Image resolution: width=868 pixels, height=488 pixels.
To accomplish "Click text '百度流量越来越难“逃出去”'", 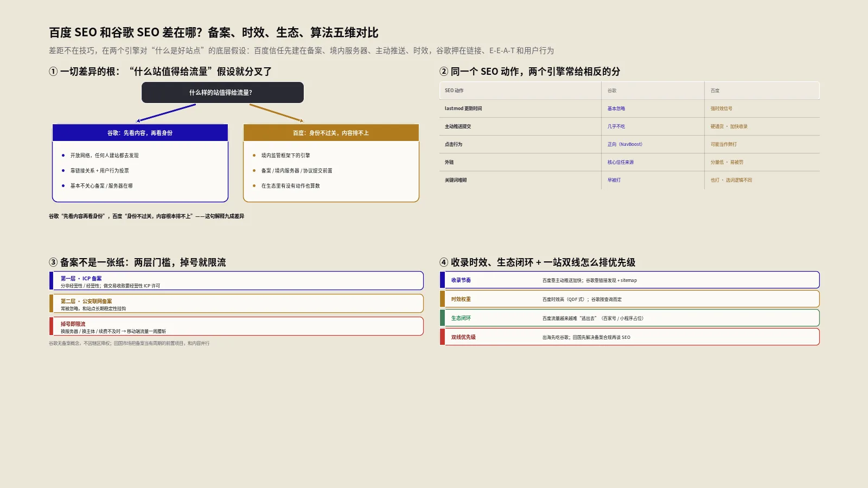I will pyautogui.click(x=570, y=318).
